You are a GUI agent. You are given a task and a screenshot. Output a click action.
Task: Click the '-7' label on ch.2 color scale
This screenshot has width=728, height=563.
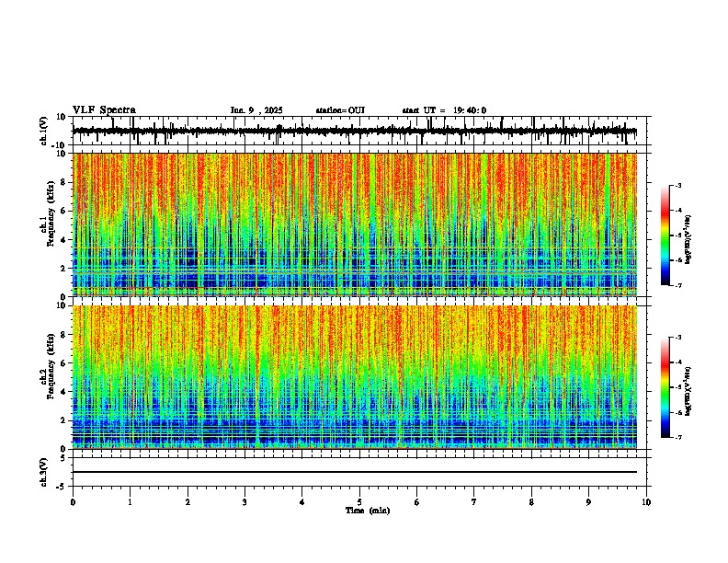tap(678, 437)
